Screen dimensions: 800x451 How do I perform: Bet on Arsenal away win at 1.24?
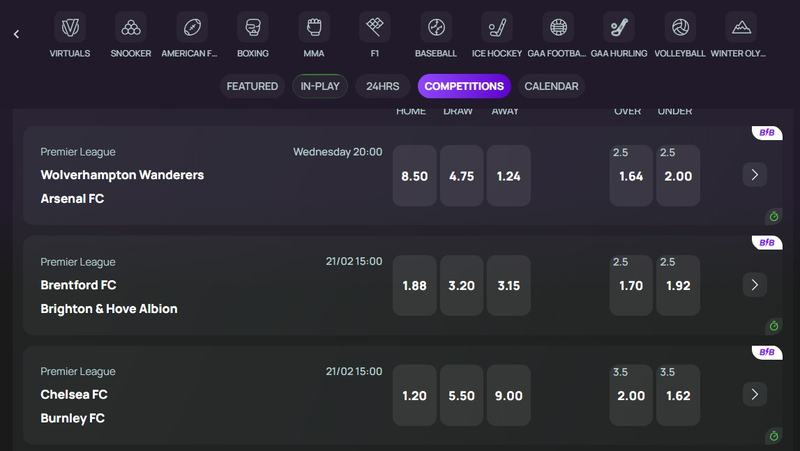click(508, 176)
